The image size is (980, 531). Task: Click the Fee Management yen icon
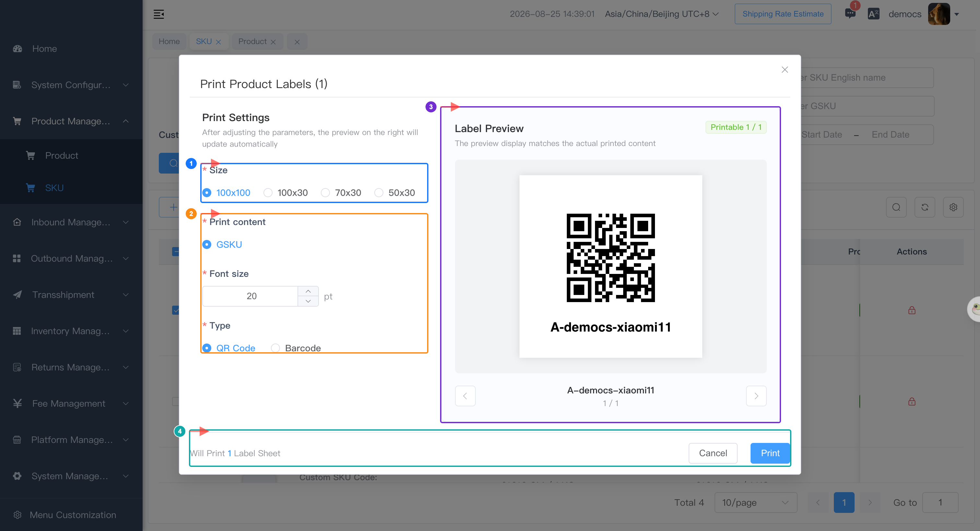point(17,403)
